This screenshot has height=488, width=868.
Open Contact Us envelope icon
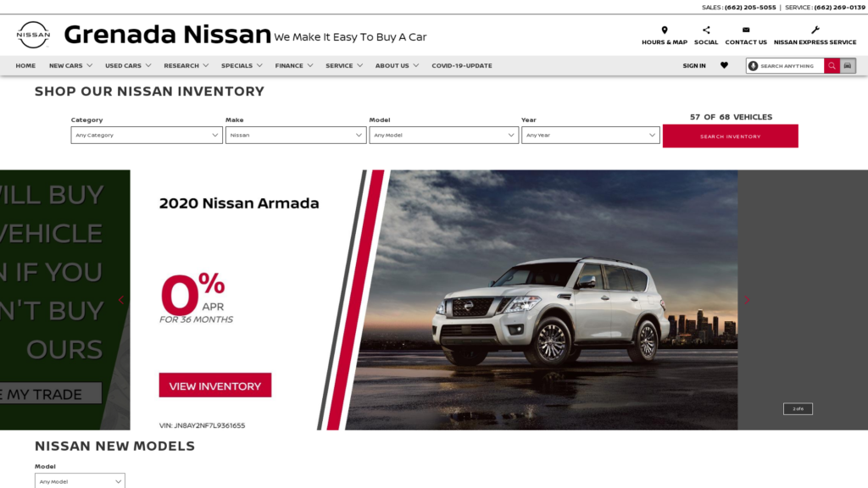tap(746, 30)
